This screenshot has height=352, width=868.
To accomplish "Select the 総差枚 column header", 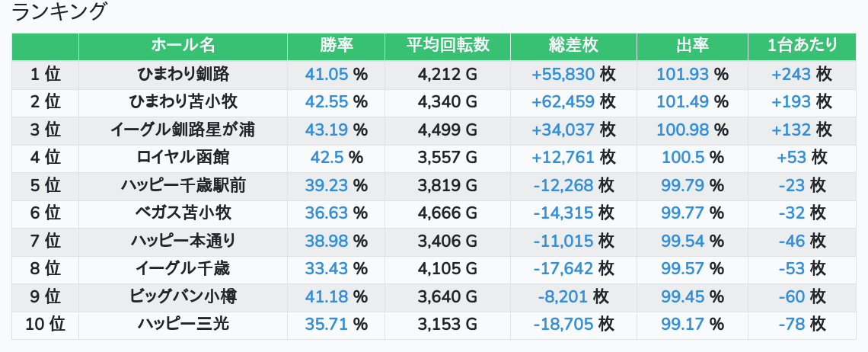I will [573, 46].
